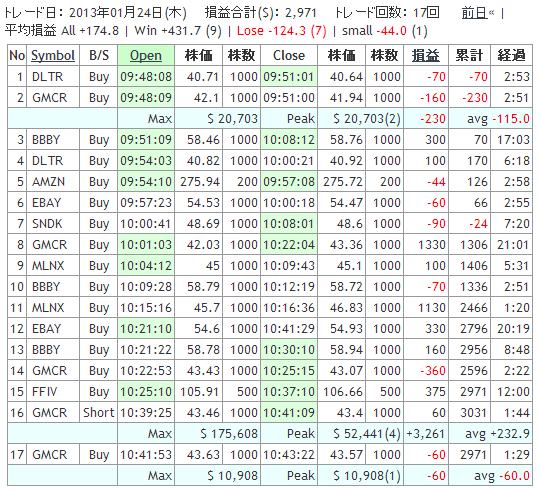Viewport: 539px width, 490px height.
Task: Select AMZN symbol in row 5
Action: pos(48,182)
